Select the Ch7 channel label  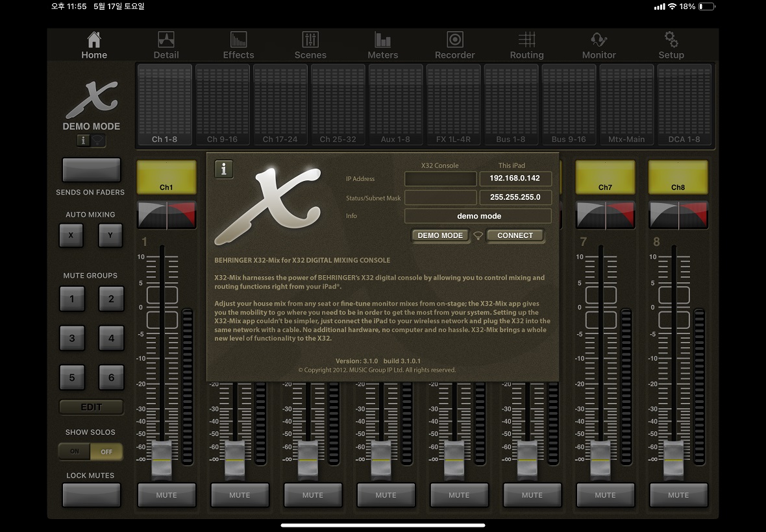[x=605, y=177]
